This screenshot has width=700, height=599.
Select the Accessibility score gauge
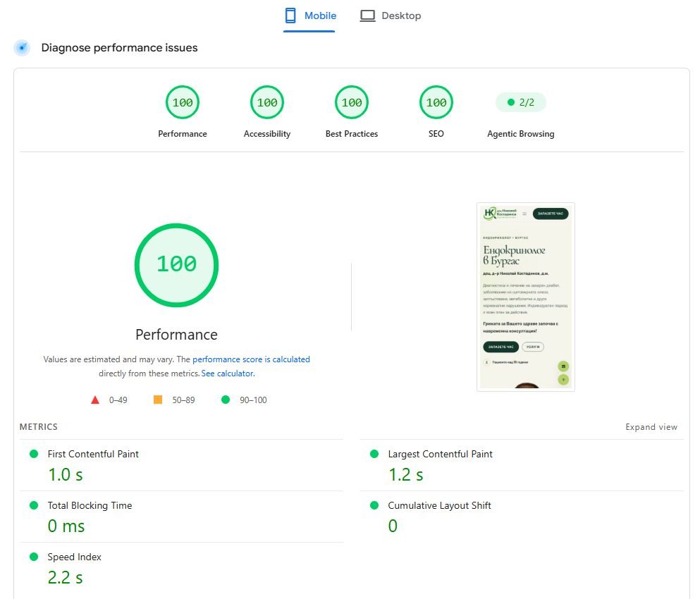click(x=267, y=102)
